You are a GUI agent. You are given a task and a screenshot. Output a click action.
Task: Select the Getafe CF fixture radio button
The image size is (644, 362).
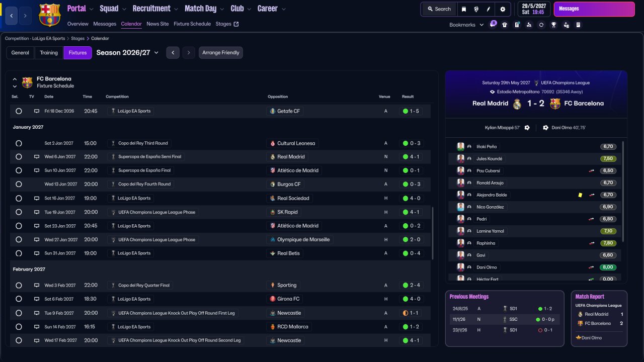19,111
